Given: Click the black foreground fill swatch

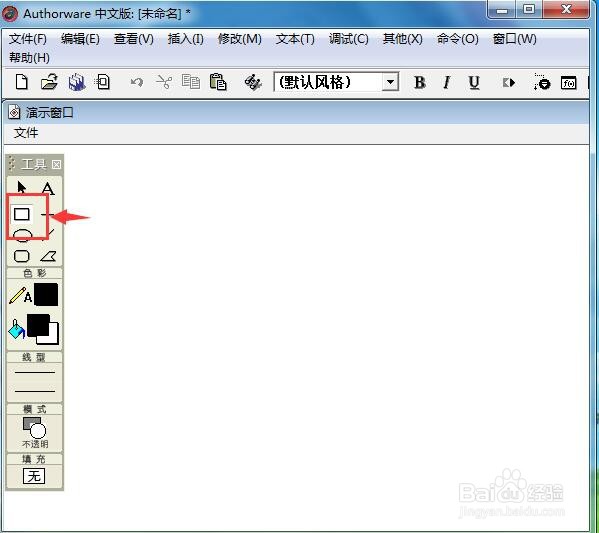Looking at the screenshot, I should click(38, 325).
